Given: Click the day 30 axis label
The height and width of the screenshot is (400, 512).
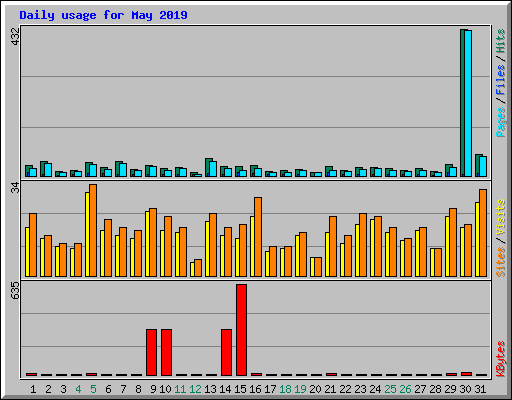Looking at the screenshot, I should coord(465,389).
